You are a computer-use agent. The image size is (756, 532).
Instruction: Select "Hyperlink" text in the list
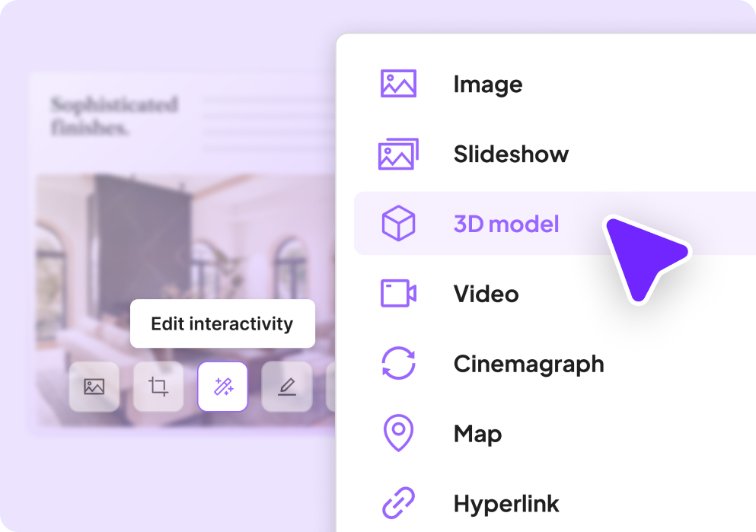pyautogui.click(x=506, y=504)
